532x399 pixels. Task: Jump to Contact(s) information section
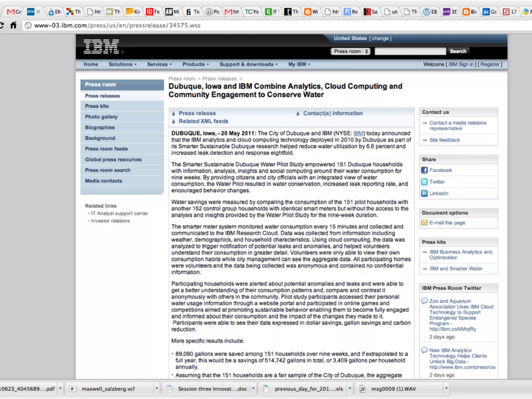tap(333, 114)
